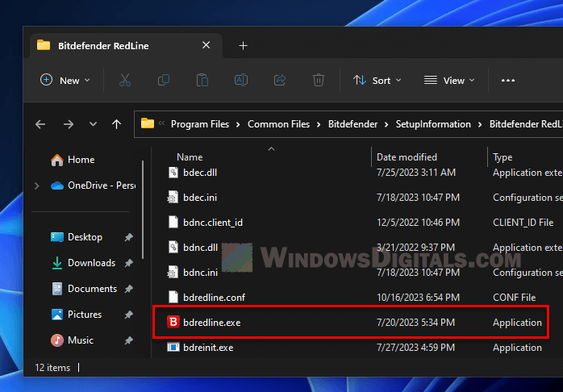
Task: Open Downloads in navigation pane
Action: [83, 263]
